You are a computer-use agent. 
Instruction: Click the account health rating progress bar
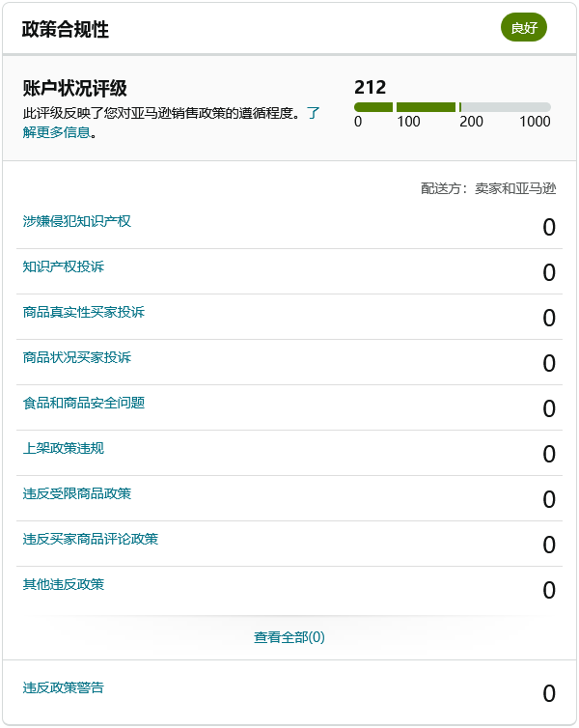(x=453, y=107)
